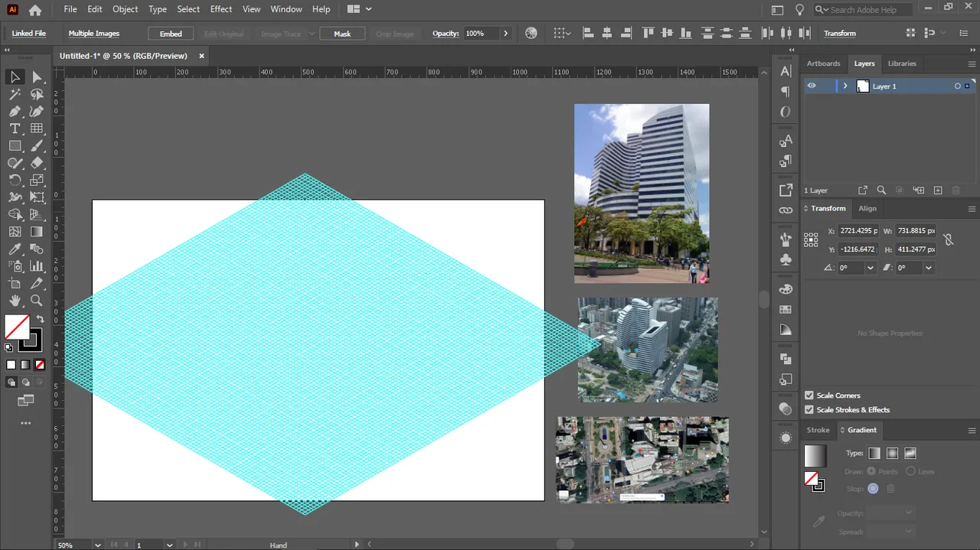This screenshot has width=980, height=550.
Task: Click vertical align top icon
Action: click(648, 34)
